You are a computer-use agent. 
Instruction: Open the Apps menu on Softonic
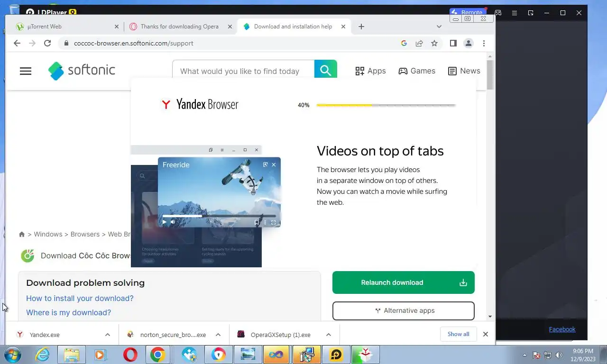[370, 71]
